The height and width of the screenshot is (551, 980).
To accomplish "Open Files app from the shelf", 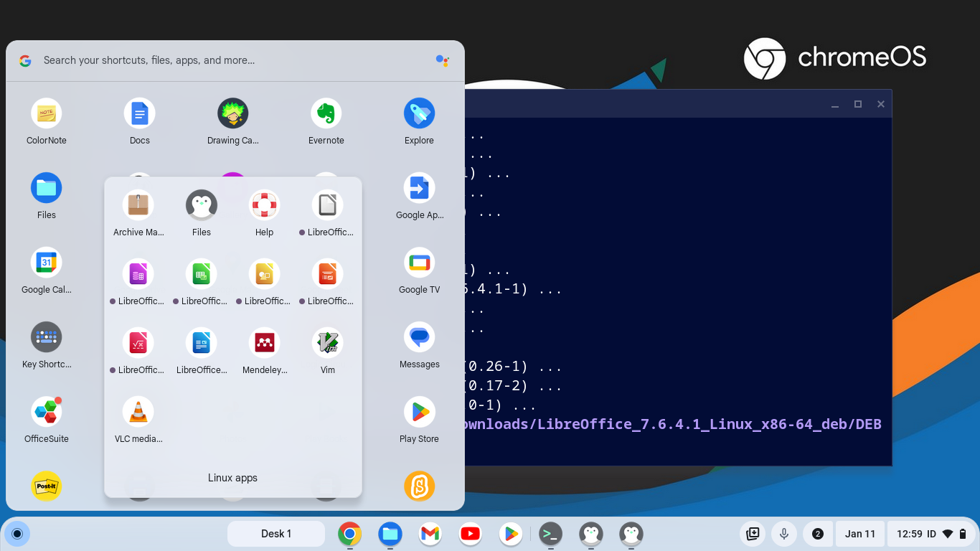I will coord(390,534).
